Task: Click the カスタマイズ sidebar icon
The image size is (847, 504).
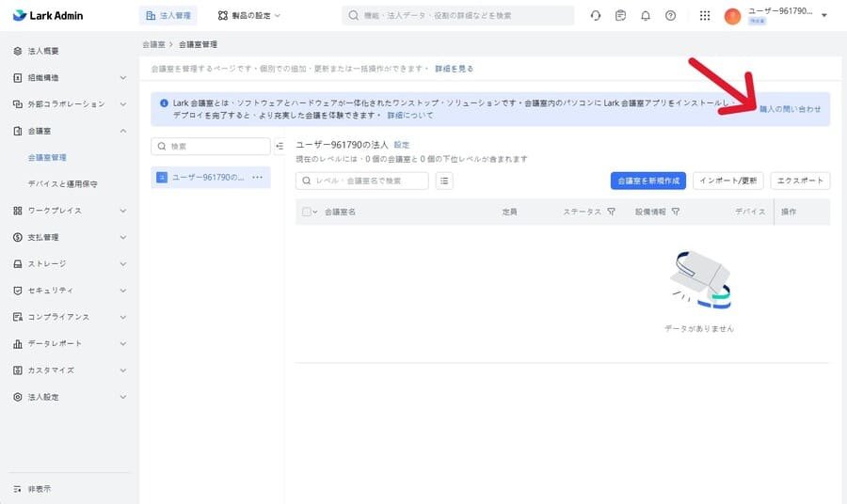Action: coord(18,370)
